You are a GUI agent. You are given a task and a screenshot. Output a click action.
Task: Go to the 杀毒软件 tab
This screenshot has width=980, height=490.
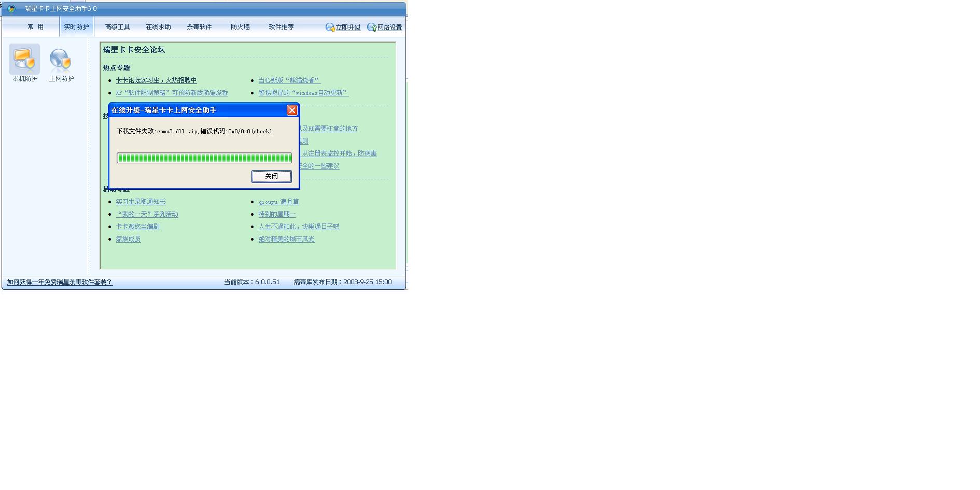coord(199,27)
